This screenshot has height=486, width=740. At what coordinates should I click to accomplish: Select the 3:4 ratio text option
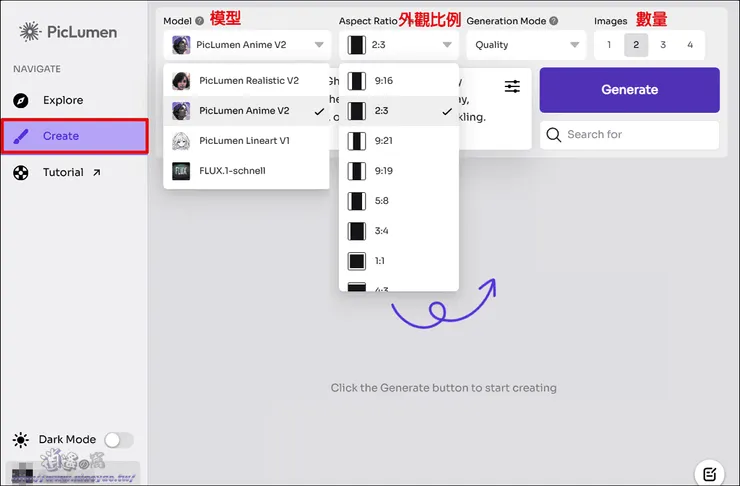click(x=381, y=231)
